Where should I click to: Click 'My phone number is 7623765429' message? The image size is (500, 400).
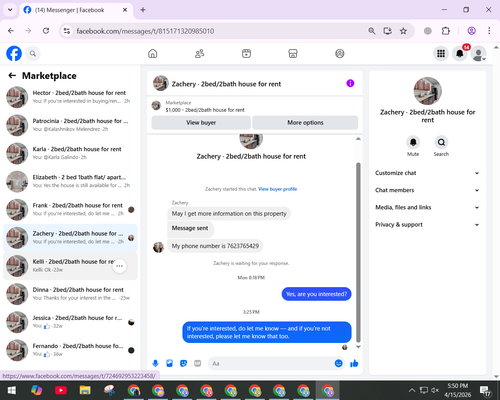click(215, 246)
